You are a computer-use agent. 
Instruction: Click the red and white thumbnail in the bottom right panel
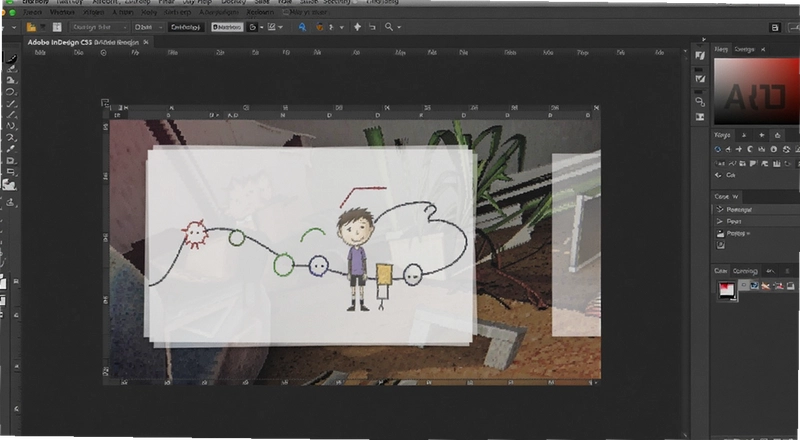pyautogui.click(x=727, y=290)
